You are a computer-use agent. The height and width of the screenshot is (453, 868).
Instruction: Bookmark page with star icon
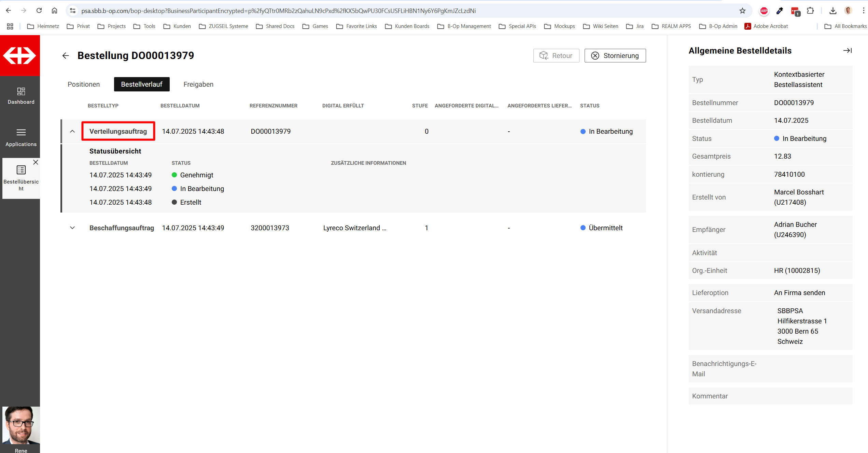742,11
